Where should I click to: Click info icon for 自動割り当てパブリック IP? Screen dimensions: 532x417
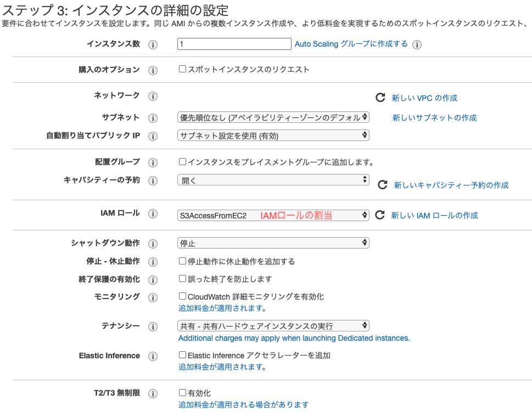[153, 136]
